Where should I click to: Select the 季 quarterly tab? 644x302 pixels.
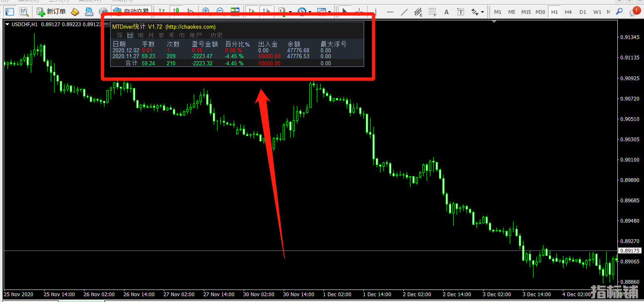[161, 35]
